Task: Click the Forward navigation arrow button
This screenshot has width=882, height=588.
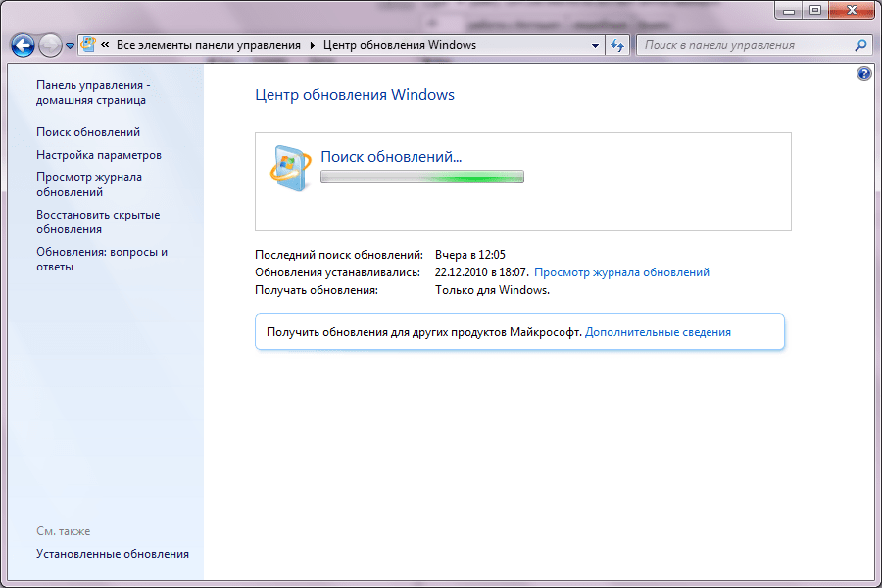Action: click(x=50, y=46)
